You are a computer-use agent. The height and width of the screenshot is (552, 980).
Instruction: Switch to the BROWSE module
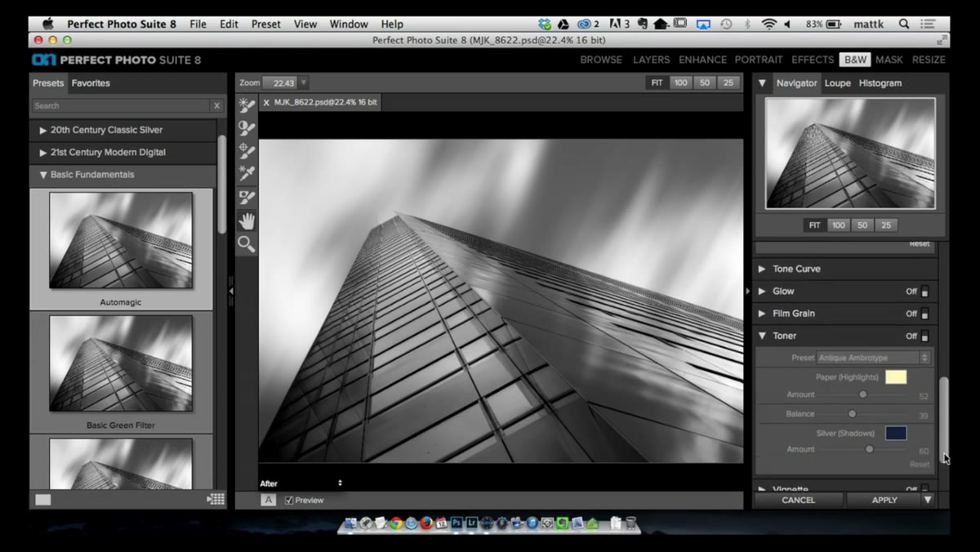tap(601, 60)
